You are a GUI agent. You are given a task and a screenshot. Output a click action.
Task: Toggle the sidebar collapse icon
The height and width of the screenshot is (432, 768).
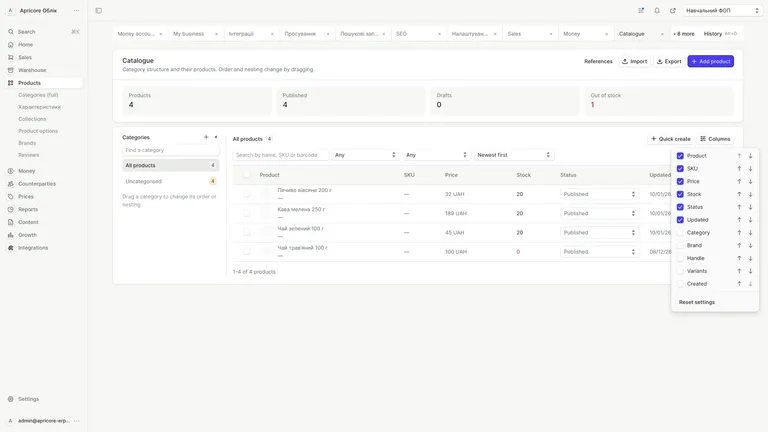pos(98,10)
